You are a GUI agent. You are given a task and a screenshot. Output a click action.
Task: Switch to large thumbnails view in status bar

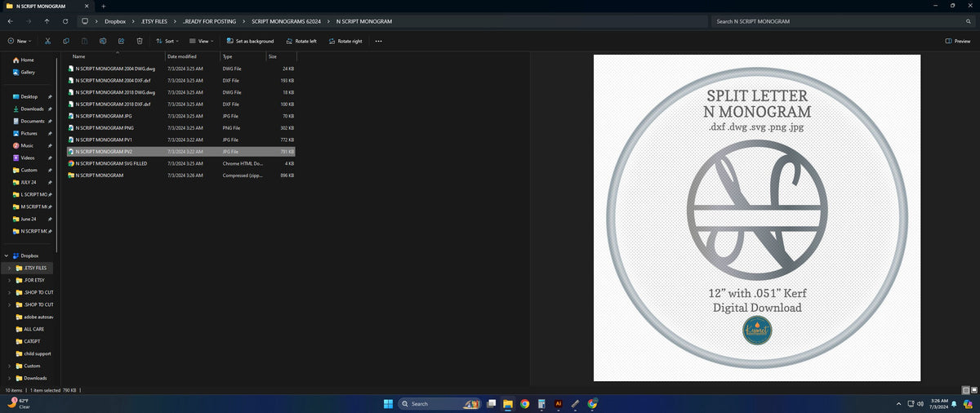973,390
